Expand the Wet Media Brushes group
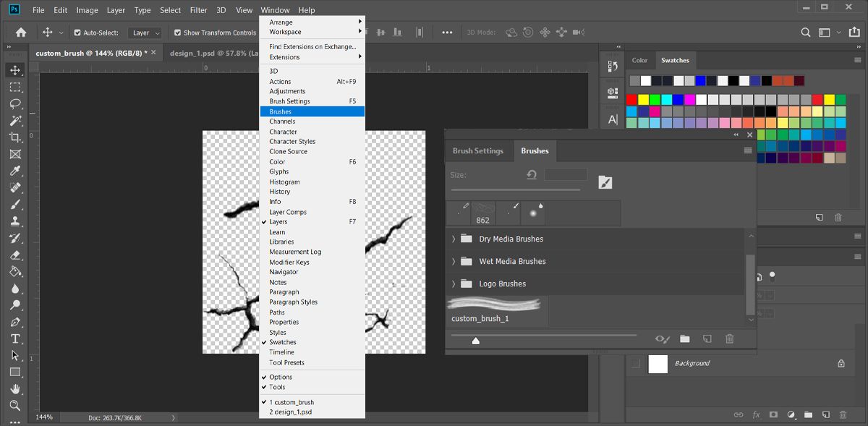 coord(454,261)
